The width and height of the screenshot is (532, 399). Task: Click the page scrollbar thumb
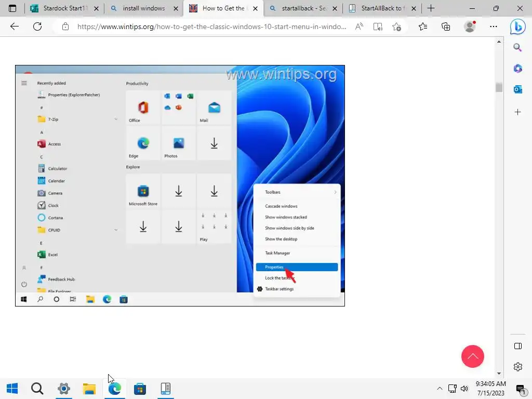pos(499,87)
